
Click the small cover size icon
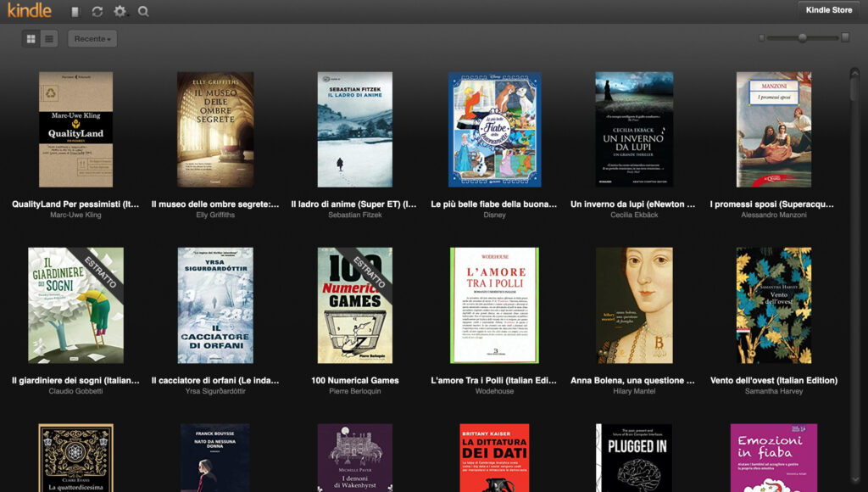[762, 37]
